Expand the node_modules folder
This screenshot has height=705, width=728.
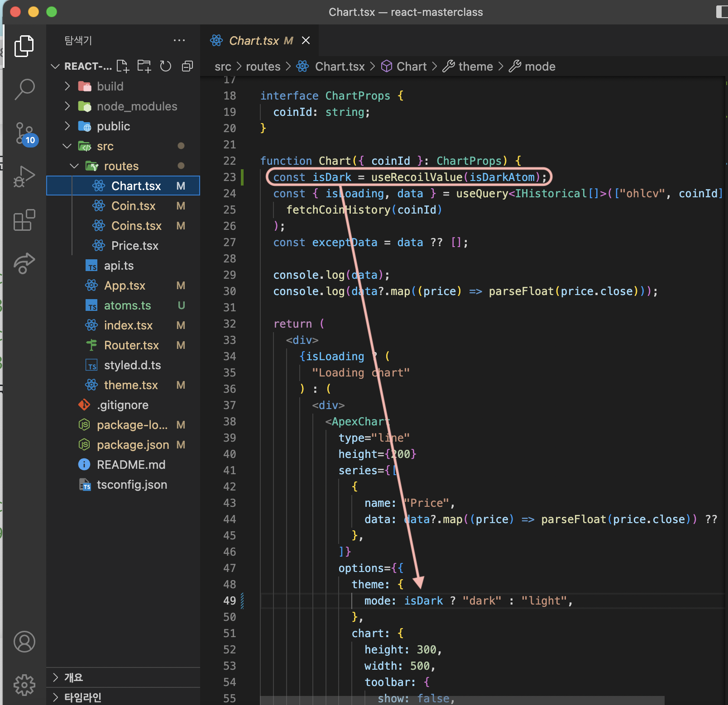tap(137, 106)
